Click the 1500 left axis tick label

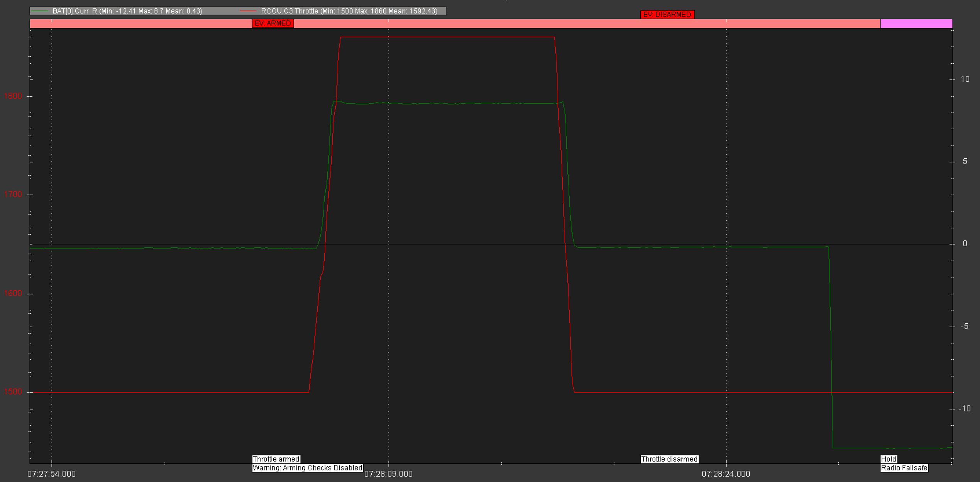pyautogui.click(x=13, y=392)
